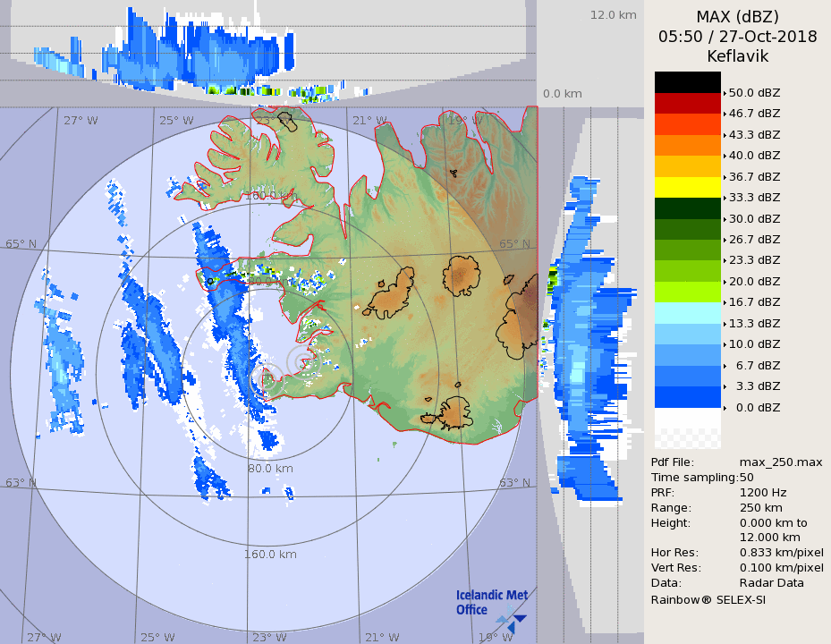Click the 160.0 km range ring label at bottom
The height and width of the screenshot is (644, 831).
click(x=270, y=555)
